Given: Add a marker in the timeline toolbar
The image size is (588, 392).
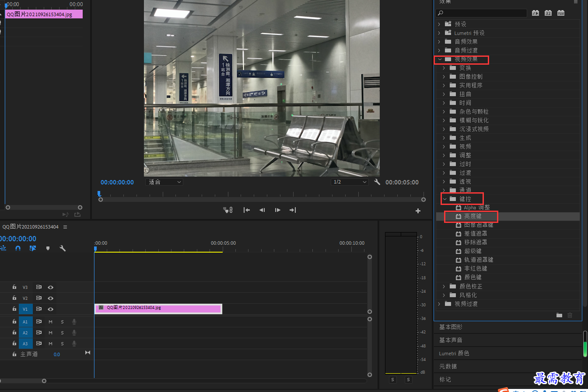Looking at the screenshot, I should click(x=48, y=248).
